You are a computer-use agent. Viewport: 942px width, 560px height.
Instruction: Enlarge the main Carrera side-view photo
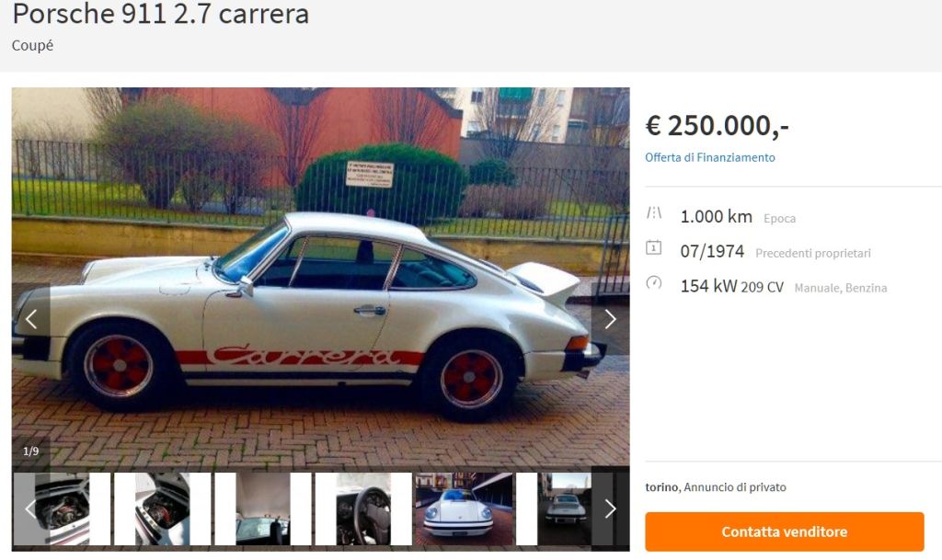pos(321,278)
